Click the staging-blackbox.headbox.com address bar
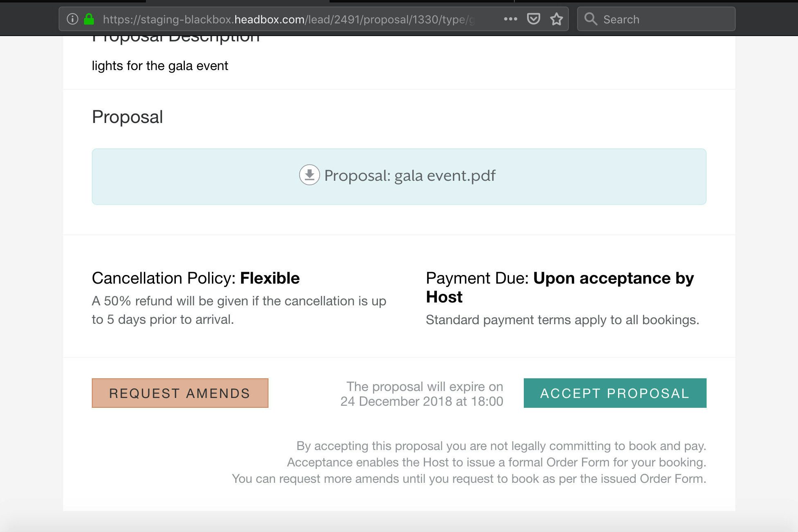Viewport: 798px width, 532px height. coord(287,19)
